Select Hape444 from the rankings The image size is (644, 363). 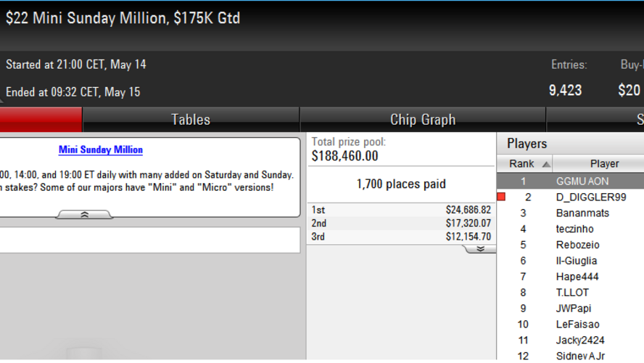pyautogui.click(x=577, y=277)
